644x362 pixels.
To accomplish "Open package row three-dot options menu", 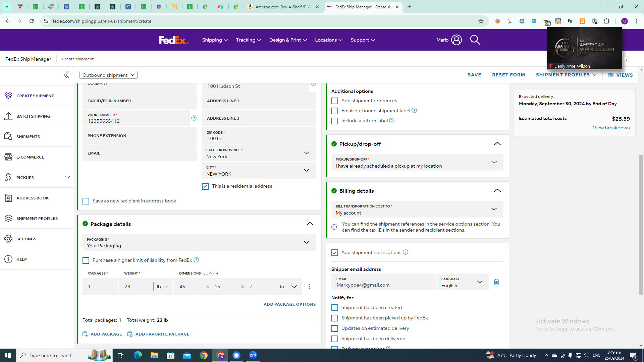I will [309, 287].
